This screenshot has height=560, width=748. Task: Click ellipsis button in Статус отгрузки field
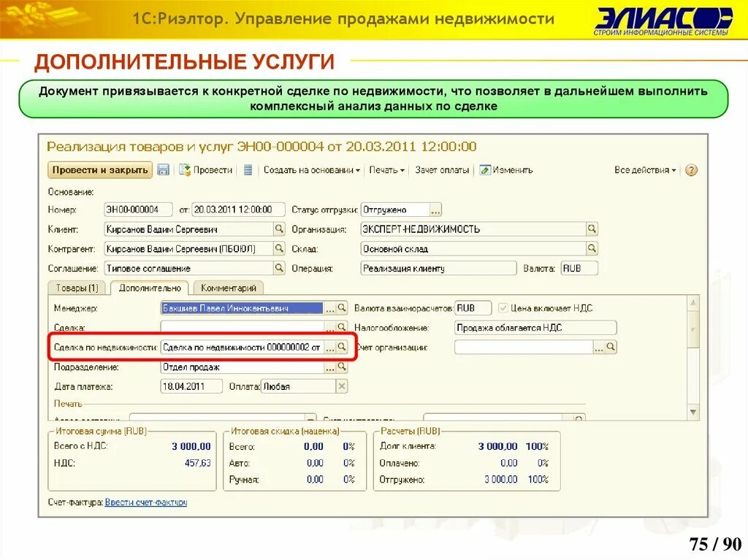coord(435,210)
